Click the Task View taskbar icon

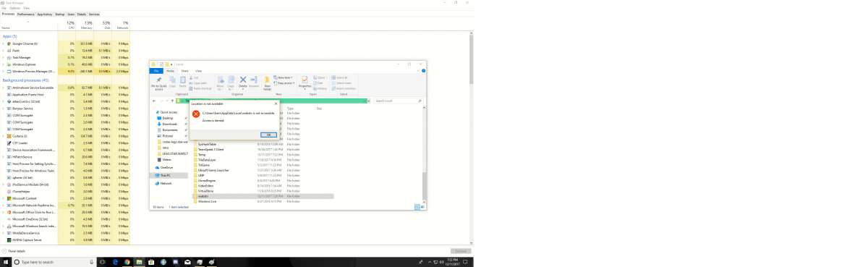pos(103,262)
